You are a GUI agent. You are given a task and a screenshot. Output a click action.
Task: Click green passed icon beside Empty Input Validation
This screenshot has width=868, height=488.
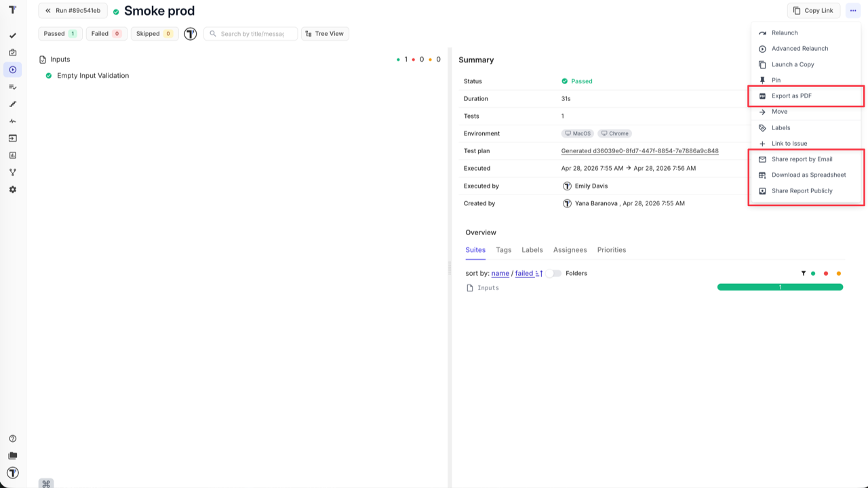(49, 76)
